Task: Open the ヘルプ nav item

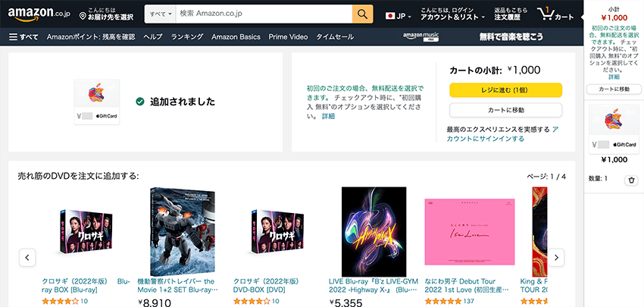Action: (153, 37)
